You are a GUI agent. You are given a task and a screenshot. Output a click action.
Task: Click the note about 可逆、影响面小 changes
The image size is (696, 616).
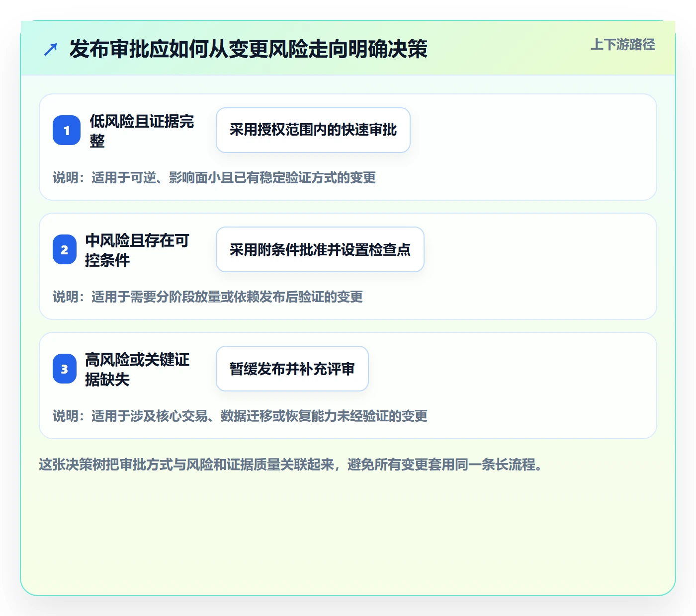pyautogui.click(x=214, y=177)
